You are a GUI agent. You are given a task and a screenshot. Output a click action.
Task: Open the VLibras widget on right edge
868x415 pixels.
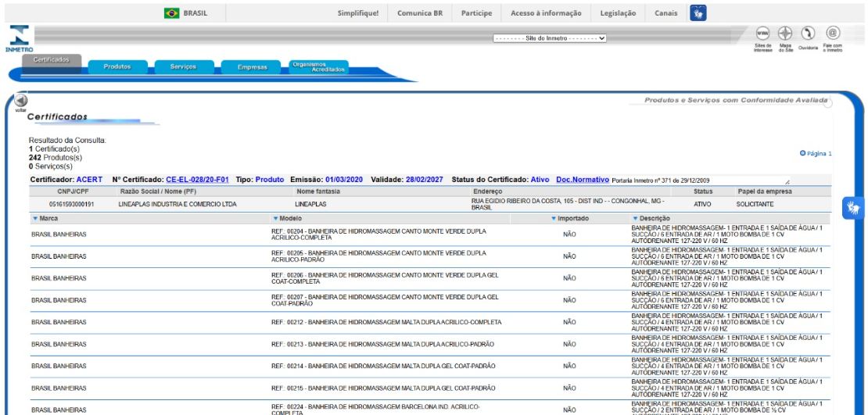[x=853, y=208]
